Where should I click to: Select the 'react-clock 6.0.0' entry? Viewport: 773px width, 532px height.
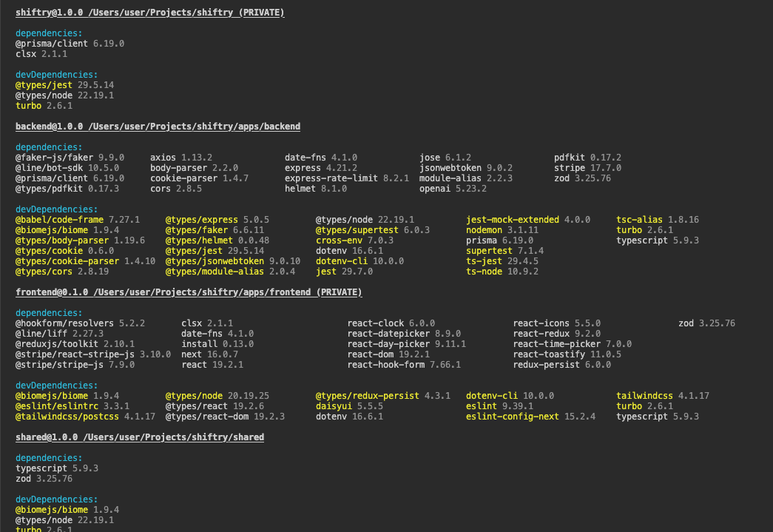[391, 323]
